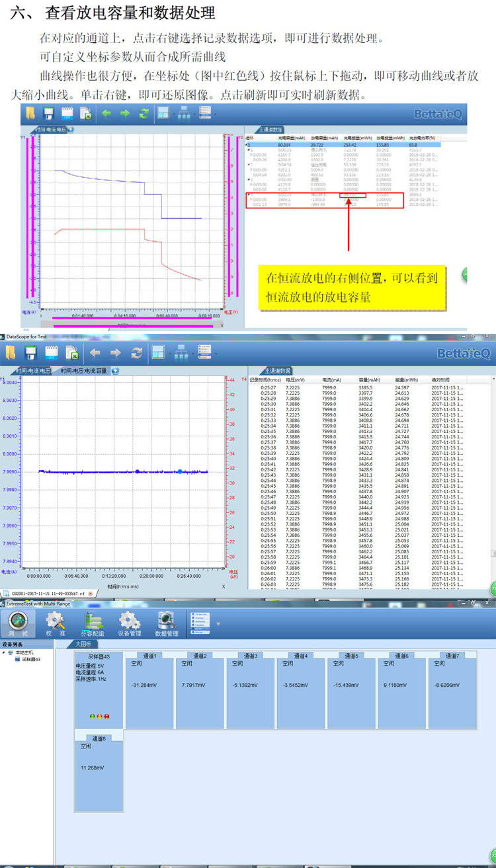The image size is (496, 868).
Task: Click Excel export icon in DataScope for Test
Action: pyautogui.click(x=71, y=352)
